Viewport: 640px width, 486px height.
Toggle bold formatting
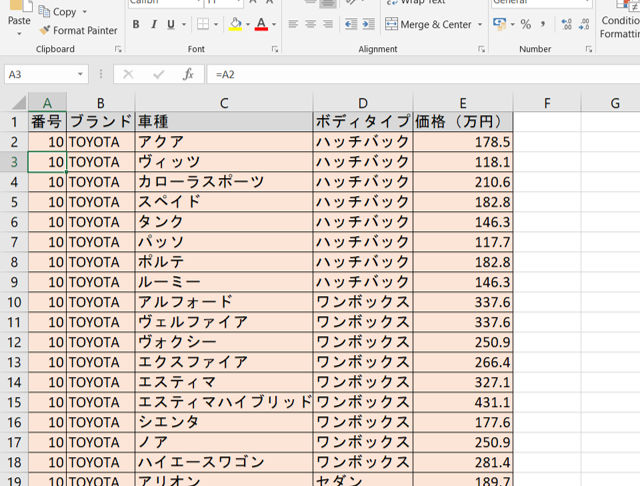point(136,24)
